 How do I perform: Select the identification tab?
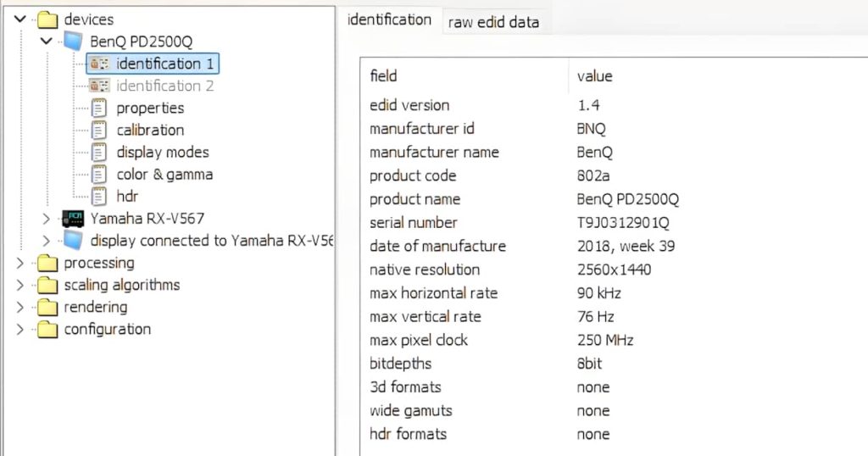(389, 19)
